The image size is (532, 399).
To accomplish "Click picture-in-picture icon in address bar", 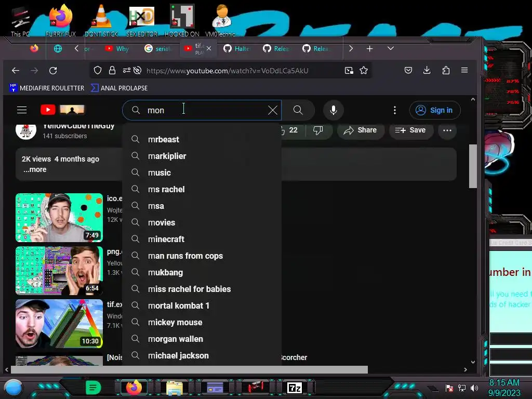I will pyautogui.click(x=349, y=70).
